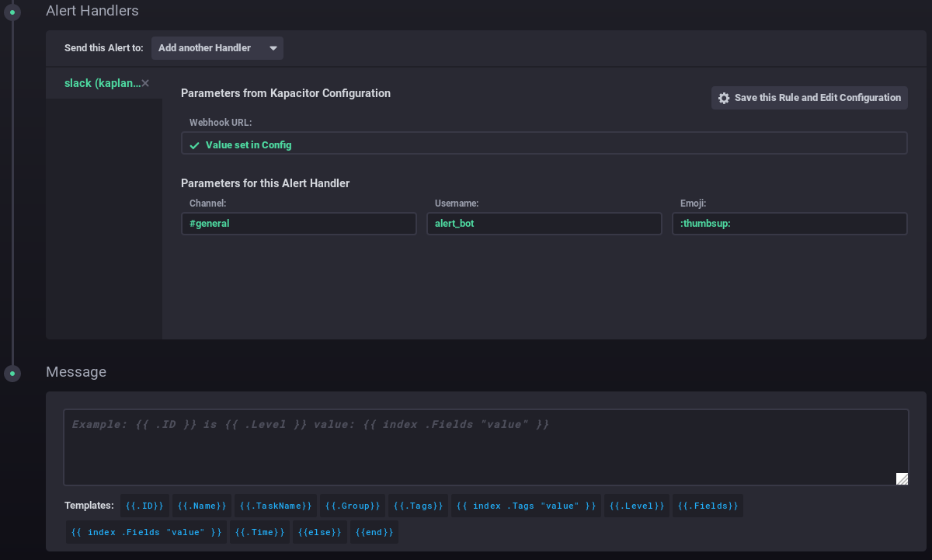Edit the Channel field showing #general
Screen dimensions: 932x560
point(298,224)
